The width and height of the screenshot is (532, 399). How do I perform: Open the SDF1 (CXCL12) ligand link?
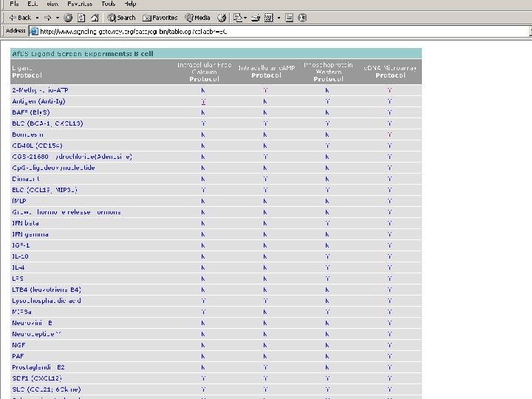pos(37,378)
